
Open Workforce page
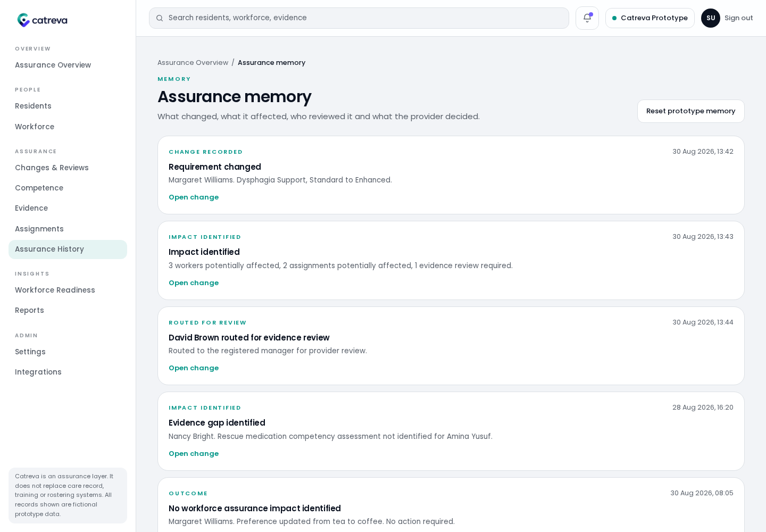pyautogui.click(x=68, y=127)
